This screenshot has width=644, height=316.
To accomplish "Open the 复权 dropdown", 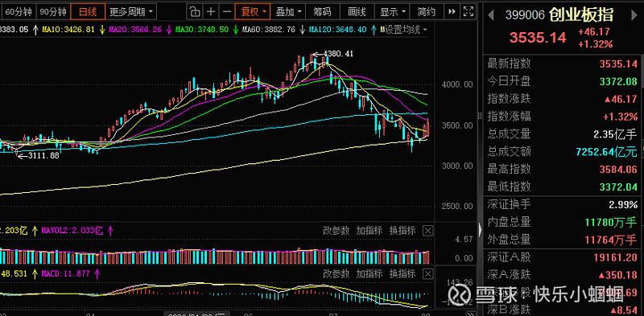I will [252, 11].
